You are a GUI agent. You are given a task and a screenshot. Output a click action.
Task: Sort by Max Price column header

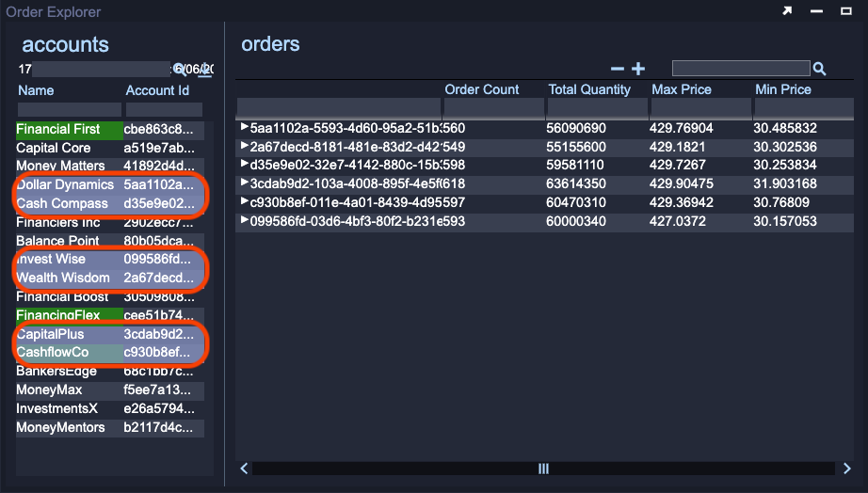pyautogui.click(x=682, y=89)
